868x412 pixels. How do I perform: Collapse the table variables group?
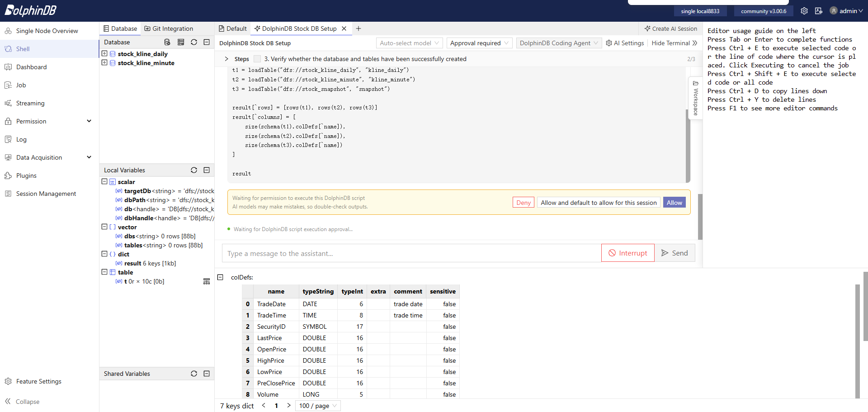(x=104, y=272)
